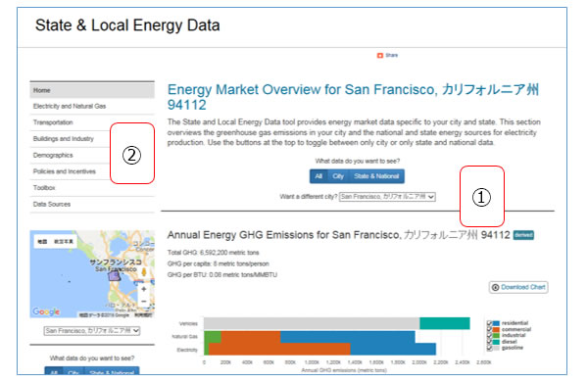
Task: Select the City data toggle button
Action: (x=338, y=176)
